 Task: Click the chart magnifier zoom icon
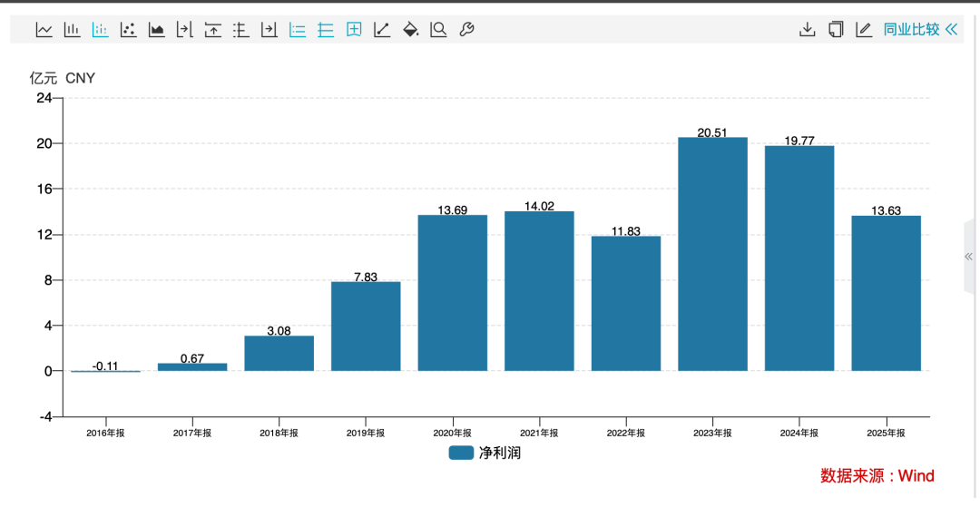pyautogui.click(x=438, y=29)
